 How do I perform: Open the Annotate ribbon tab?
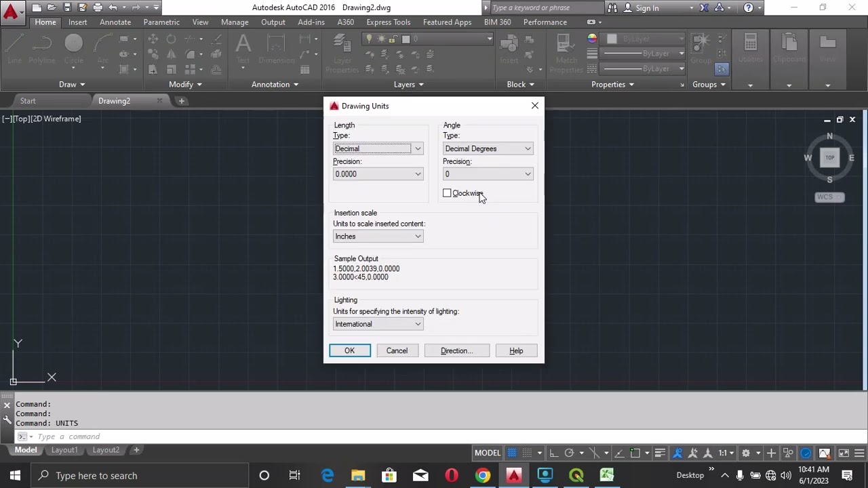click(115, 22)
